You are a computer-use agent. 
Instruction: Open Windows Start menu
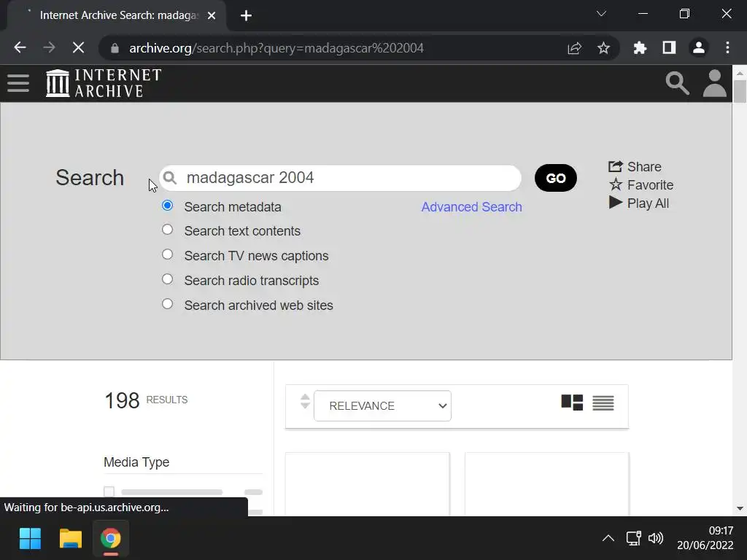point(30,539)
